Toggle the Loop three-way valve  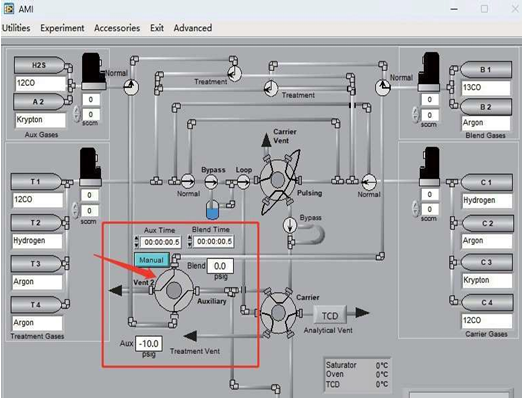243,182
